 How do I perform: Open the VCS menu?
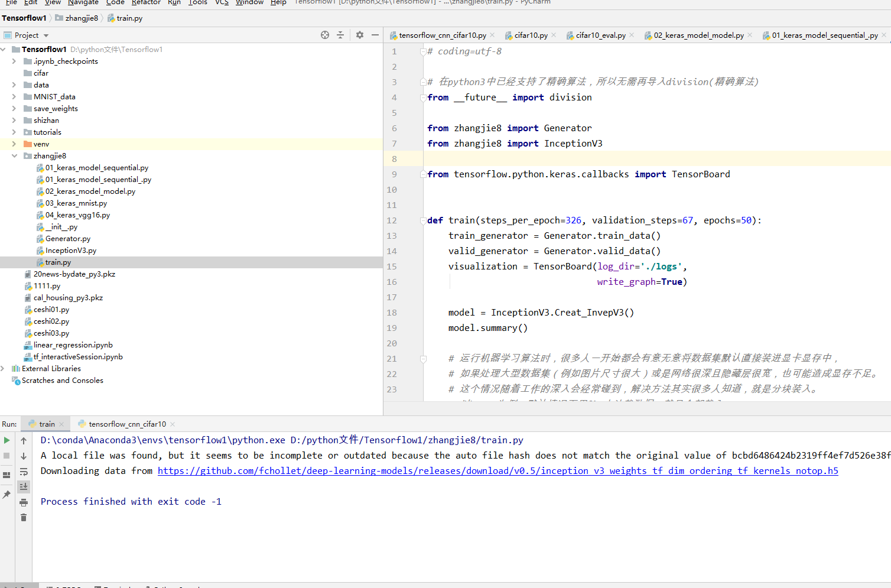click(222, 2)
